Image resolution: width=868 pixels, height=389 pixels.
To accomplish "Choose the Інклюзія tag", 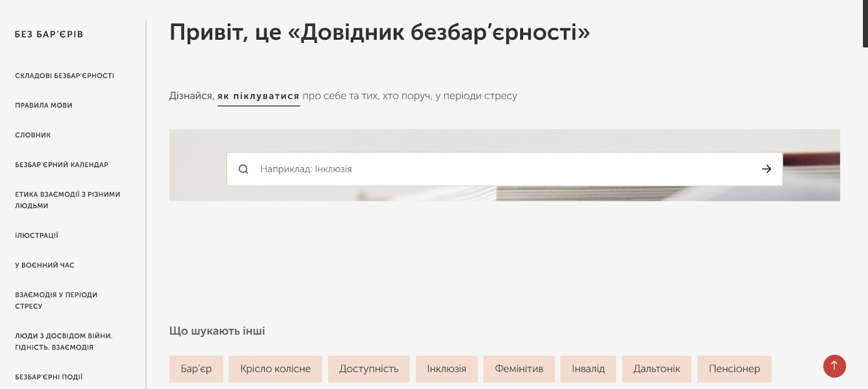I will tap(446, 369).
